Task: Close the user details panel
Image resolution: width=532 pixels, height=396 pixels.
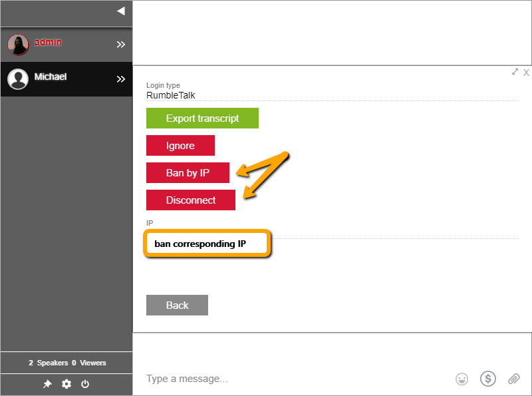Action: 526,73
